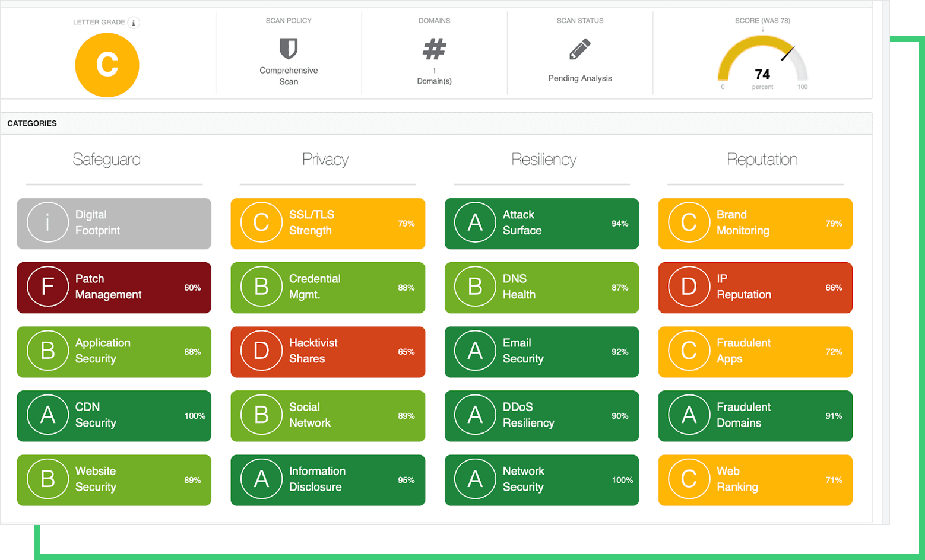925x560 pixels.
Task: Open the Network Security category card
Action: point(541,479)
